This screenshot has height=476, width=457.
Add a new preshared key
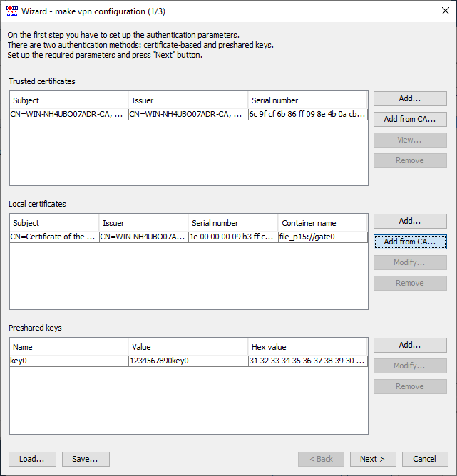pyautogui.click(x=410, y=345)
